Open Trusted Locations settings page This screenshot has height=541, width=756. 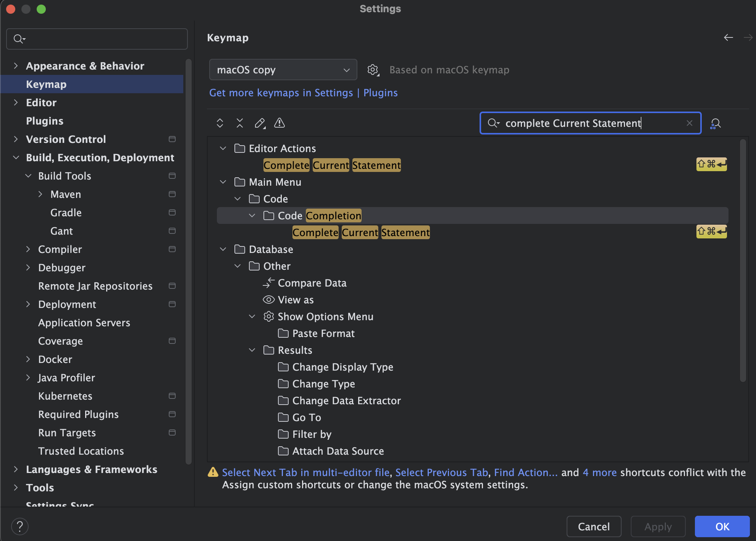81,451
